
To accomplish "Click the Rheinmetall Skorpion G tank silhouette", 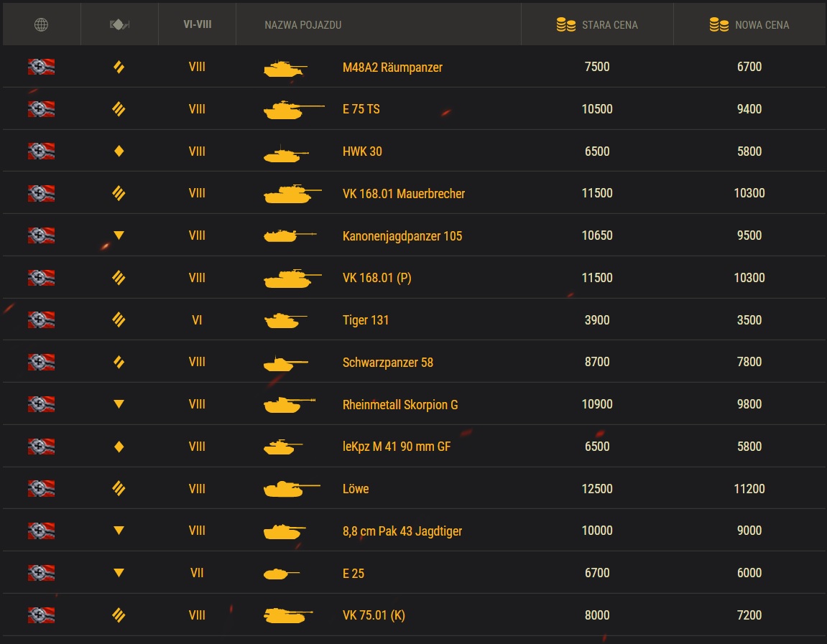I will click(290, 405).
